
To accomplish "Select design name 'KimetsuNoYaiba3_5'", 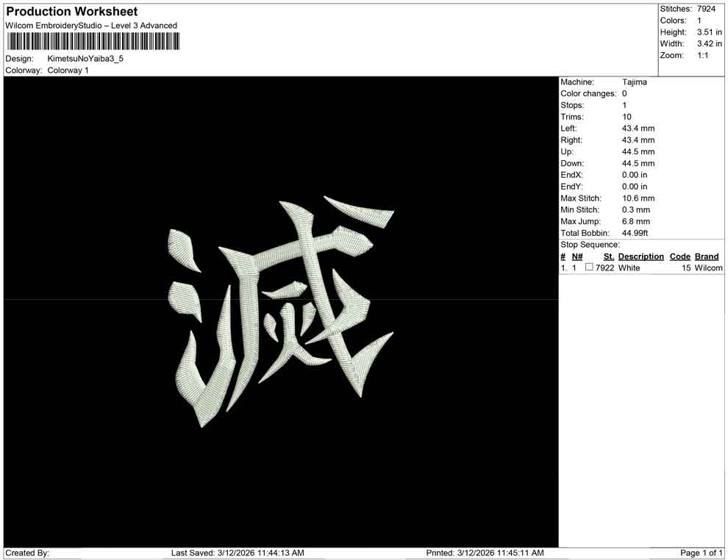I will [85, 59].
